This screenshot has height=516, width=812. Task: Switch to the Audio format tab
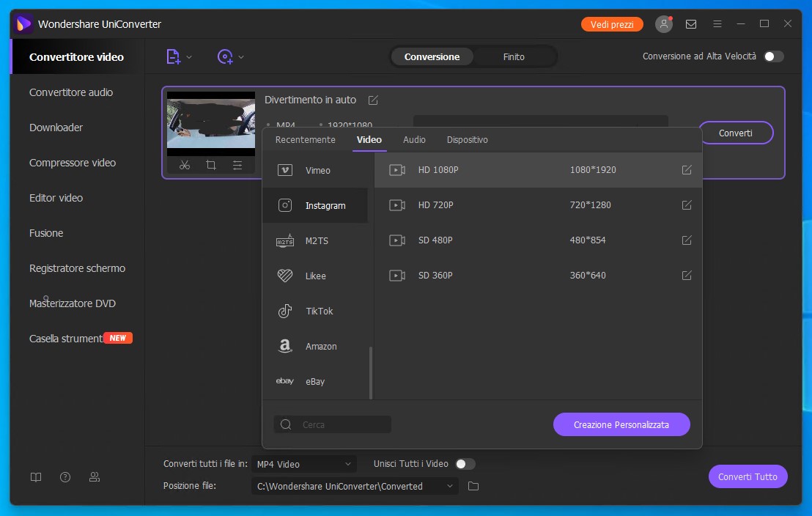414,140
